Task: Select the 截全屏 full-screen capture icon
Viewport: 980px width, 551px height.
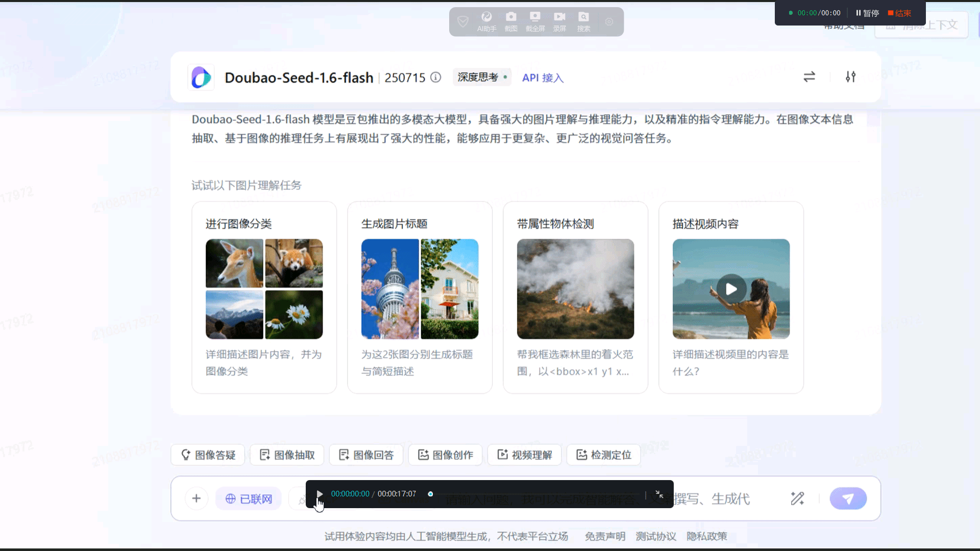Action: [x=535, y=21]
